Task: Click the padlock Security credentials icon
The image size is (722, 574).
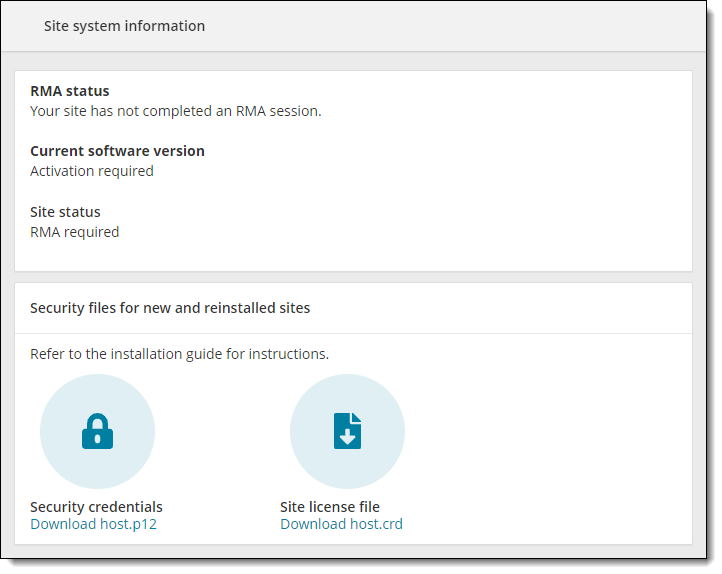Action: coord(98,431)
